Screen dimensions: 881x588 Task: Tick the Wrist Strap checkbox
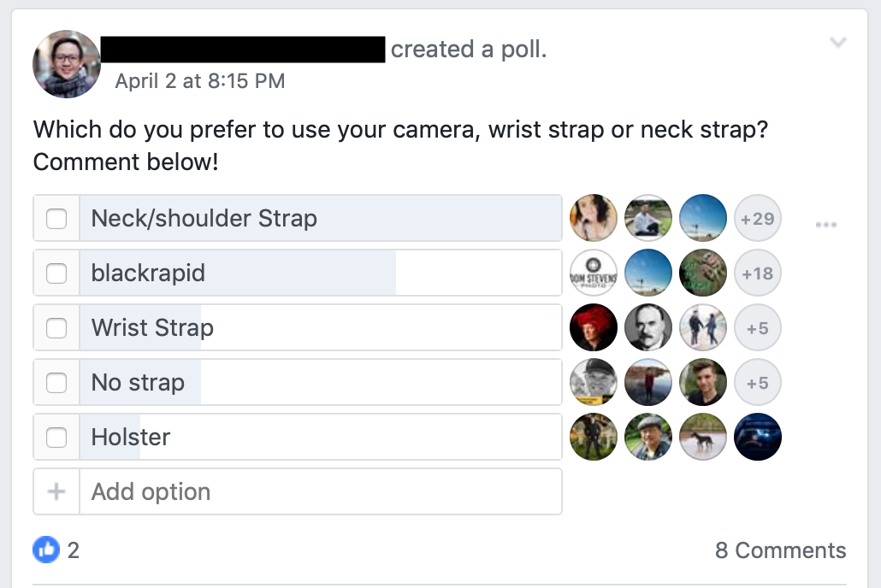56,328
